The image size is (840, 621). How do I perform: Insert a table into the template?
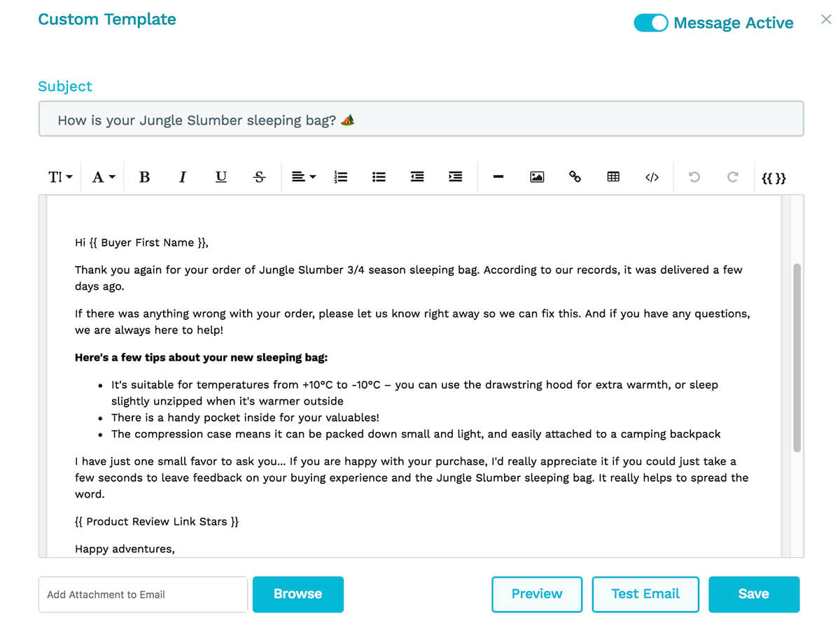(x=613, y=177)
